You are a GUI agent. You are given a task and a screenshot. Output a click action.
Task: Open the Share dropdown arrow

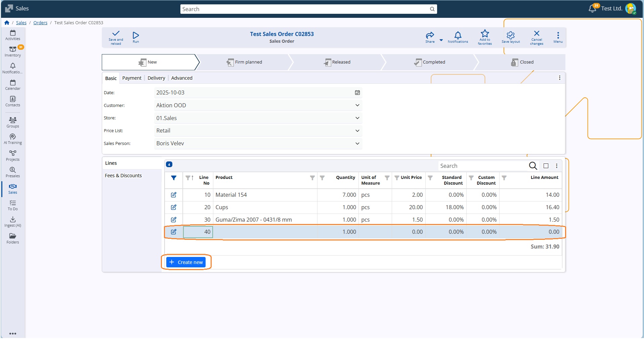point(441,40)
